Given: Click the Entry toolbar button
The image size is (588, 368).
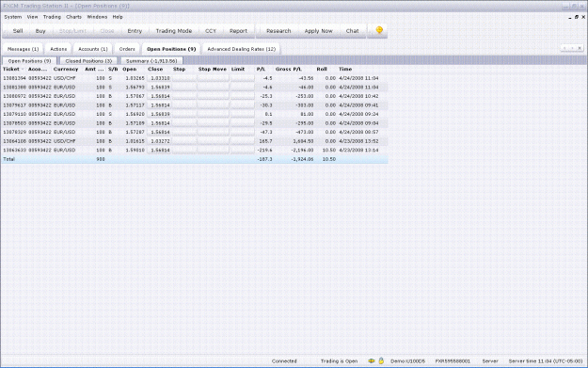Looking at the screenshot, I should 135,31.
